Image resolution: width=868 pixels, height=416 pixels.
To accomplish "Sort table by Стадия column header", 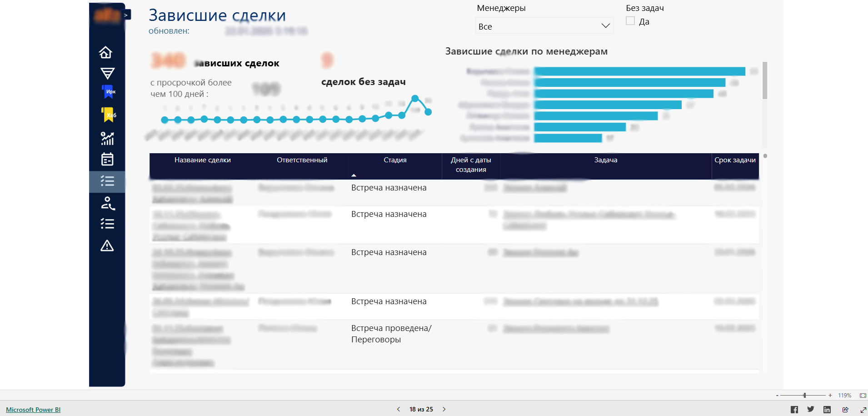I will pyautogui.click(x=394, y=160).
